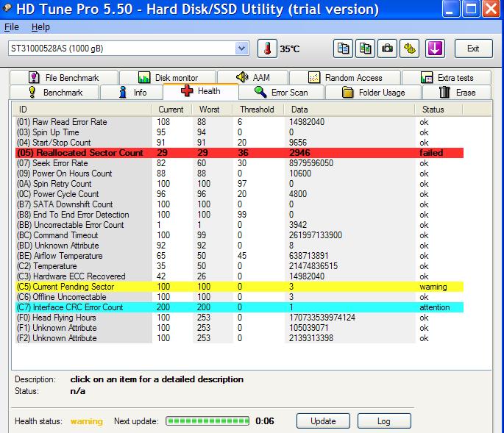The image size is (504, 433).
Task: Click the Data column header
Action: (349, 110)
